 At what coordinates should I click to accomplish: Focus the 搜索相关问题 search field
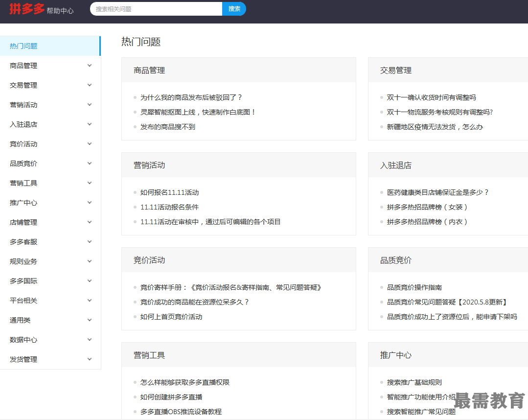156,9
